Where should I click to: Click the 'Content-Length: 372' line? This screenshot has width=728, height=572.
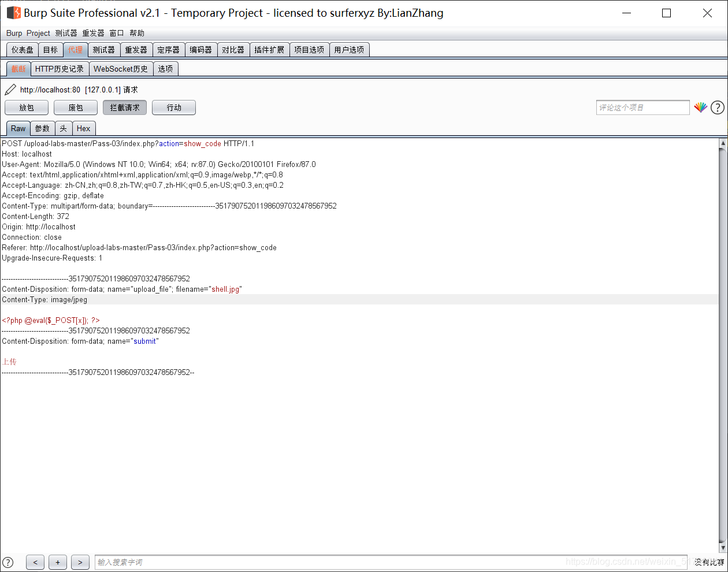(35, 216)
